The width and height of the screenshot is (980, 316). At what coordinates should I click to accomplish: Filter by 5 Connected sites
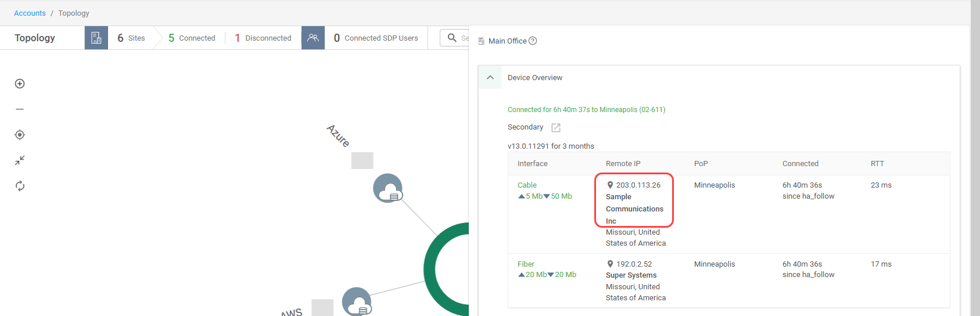(192, 38)
